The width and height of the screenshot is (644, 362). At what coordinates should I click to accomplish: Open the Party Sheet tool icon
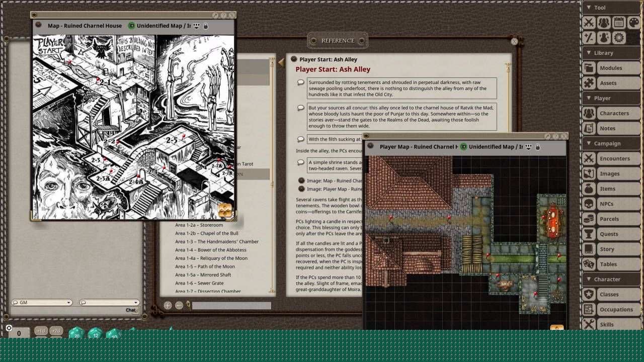click(x=604, y=23)
